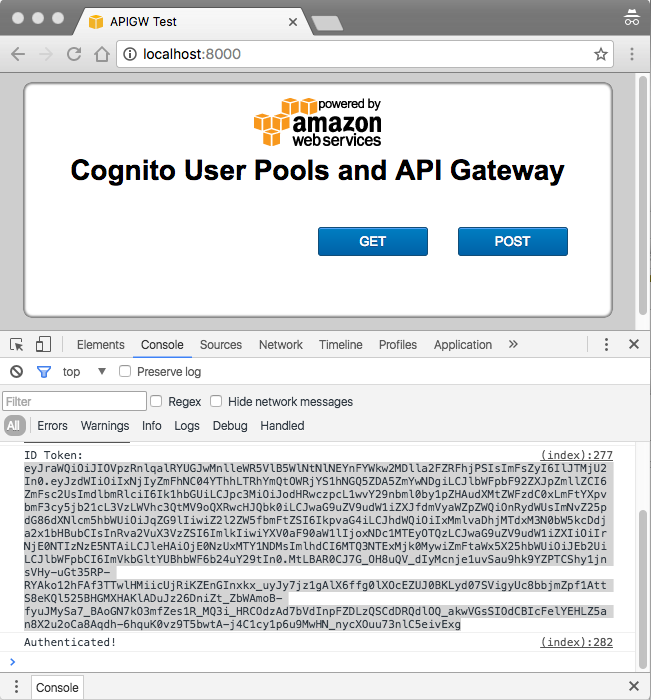Clear the console log
Image resolution: width=651 pixels, height=700 pixels.
pos(17,371)
